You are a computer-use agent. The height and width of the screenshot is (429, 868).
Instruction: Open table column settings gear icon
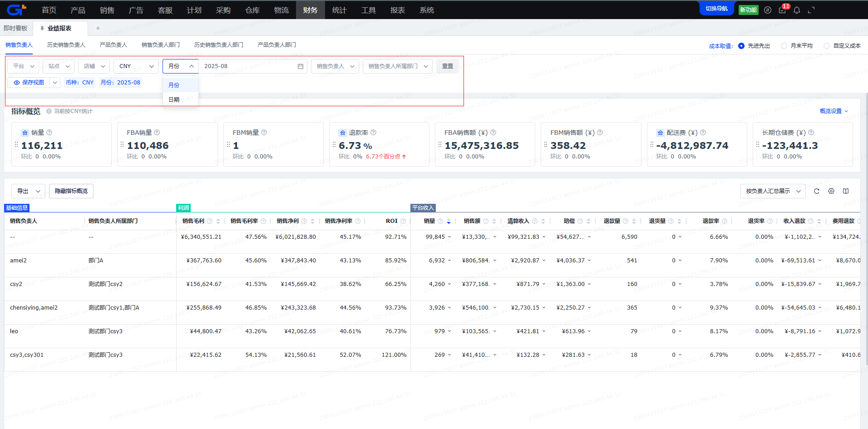[831, 191]
